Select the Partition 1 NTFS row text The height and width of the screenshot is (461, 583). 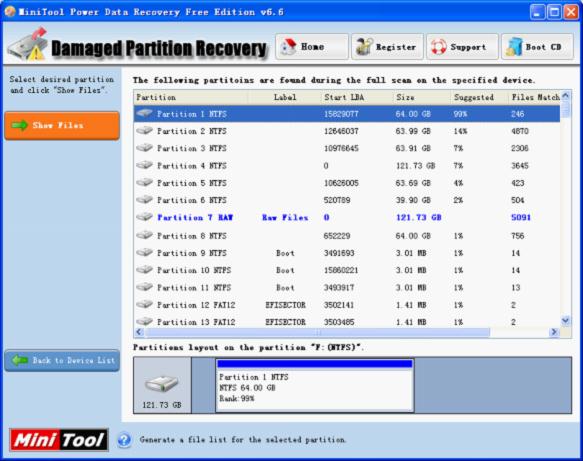point(191,114)
